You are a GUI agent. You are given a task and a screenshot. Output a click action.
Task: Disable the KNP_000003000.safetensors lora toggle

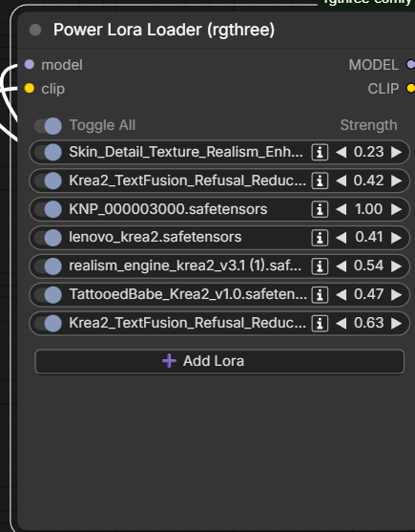click(x=48, y=209)
